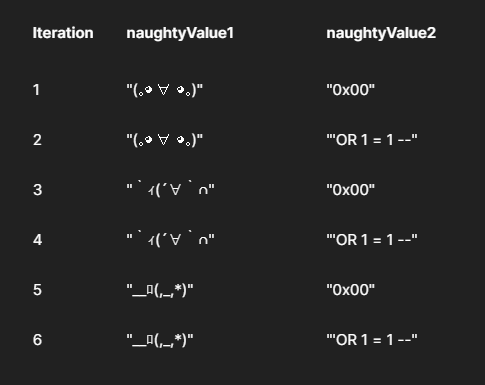Click the naughtyValue1 cell in row 5
Viewport: 485px width, 385px height.
[160, 290]
